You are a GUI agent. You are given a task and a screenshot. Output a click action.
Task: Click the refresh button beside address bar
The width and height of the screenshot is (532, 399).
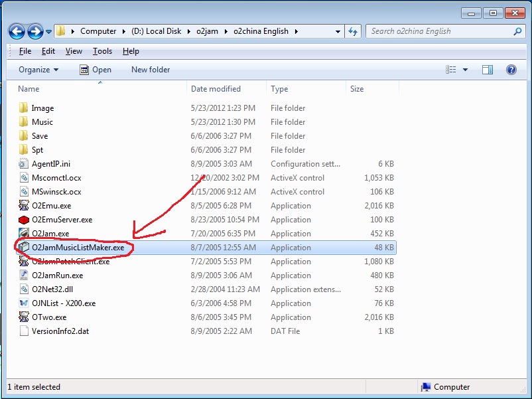353,32
